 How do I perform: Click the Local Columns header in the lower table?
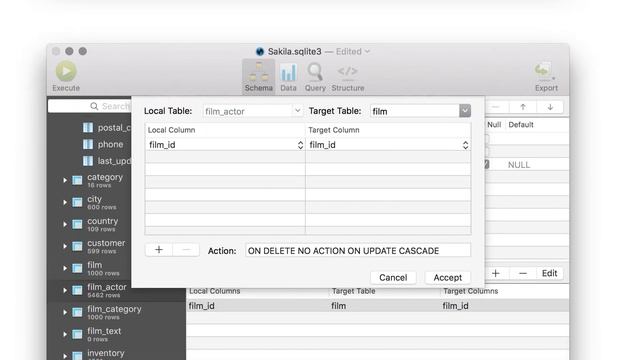coord(215,291)
